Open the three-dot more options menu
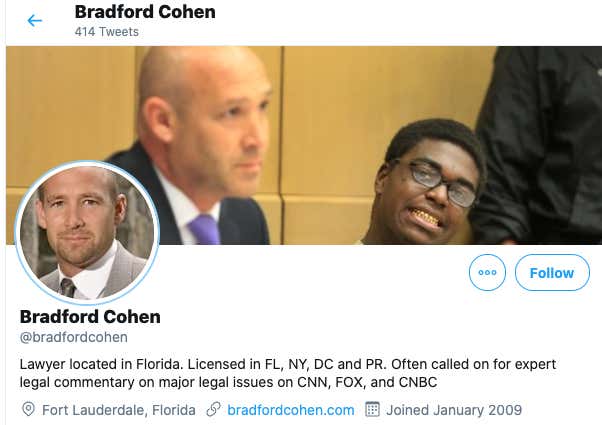602x425 pixels. 487,273
